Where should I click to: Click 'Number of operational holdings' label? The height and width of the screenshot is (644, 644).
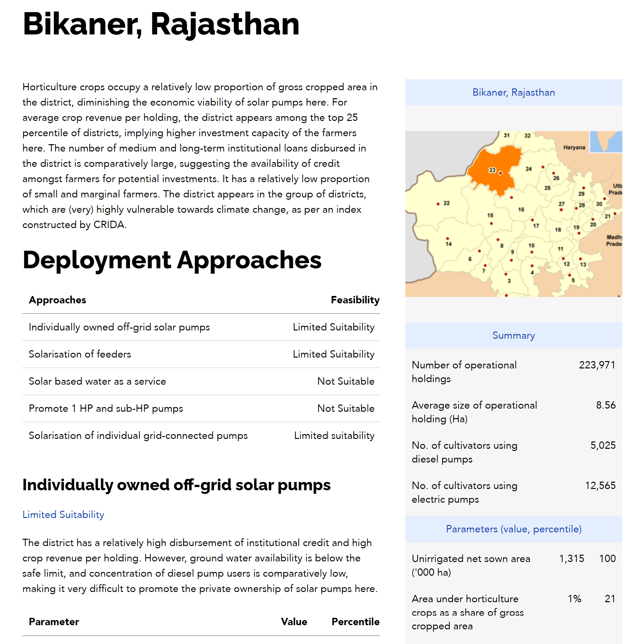click(464, 372)
